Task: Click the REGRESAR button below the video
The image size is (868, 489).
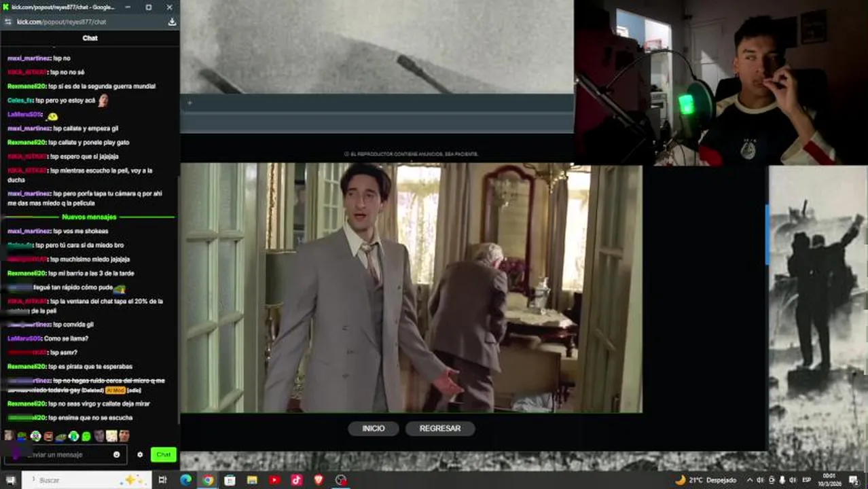Action: tap(440, 429)
